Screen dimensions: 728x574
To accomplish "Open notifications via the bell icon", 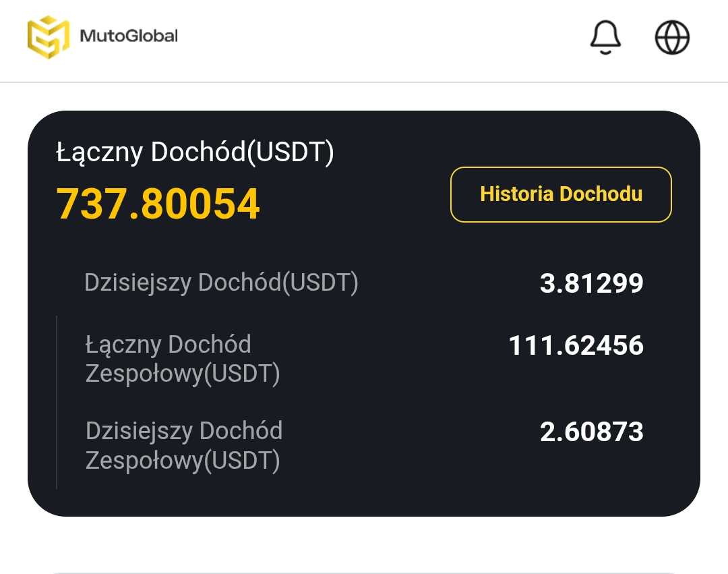I will 605,36.
